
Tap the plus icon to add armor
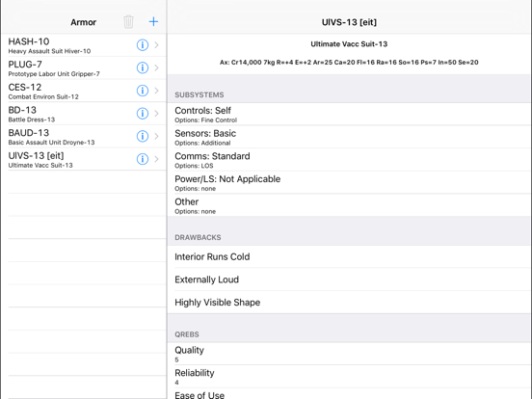coord(153,22)
